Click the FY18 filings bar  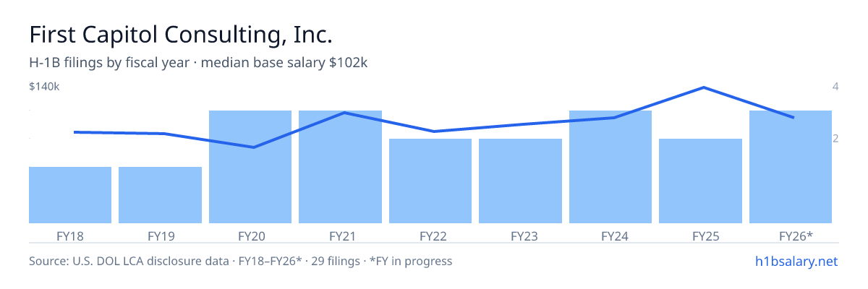coord(70,195)
